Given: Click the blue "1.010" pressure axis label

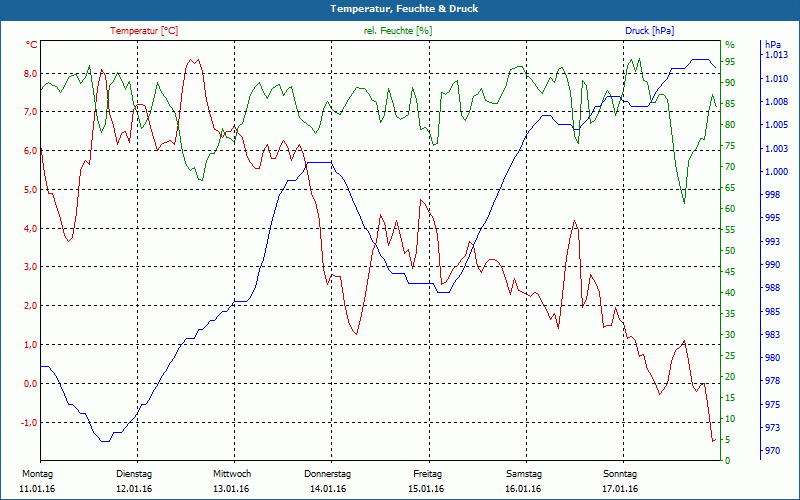Looking at the screenshot, I should [776, 79].
